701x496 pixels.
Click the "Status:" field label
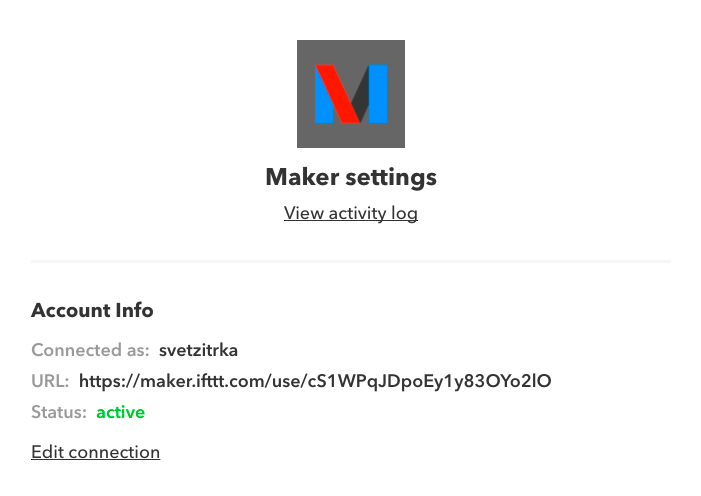coord(59,412)
